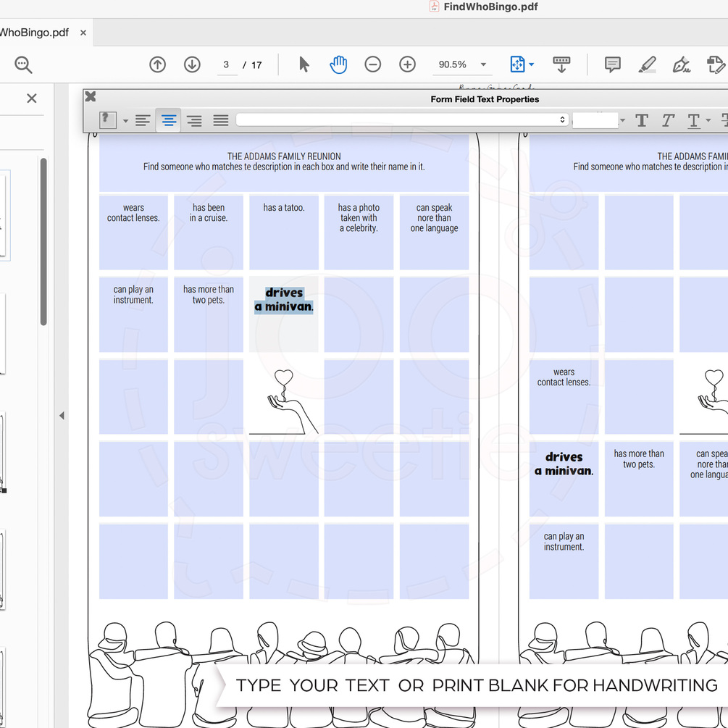Add a comment with the speech bubble tool
The image size is (728, 728).
coord(612,64)
